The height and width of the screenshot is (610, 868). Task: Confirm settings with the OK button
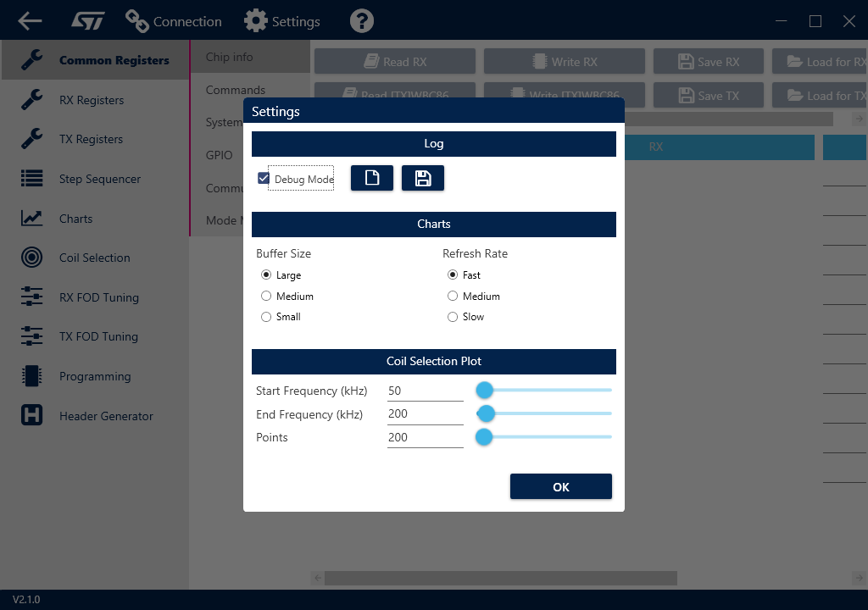coord(560,485)
